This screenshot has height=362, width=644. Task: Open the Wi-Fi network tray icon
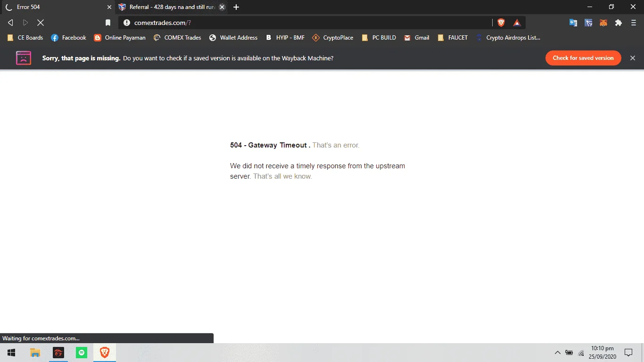pos(581,353)
